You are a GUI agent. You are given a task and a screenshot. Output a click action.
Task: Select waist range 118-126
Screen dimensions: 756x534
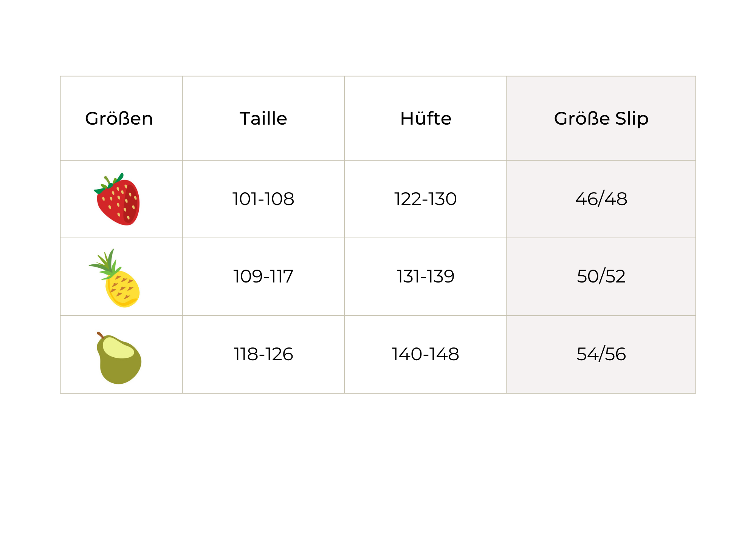(263, 354)
